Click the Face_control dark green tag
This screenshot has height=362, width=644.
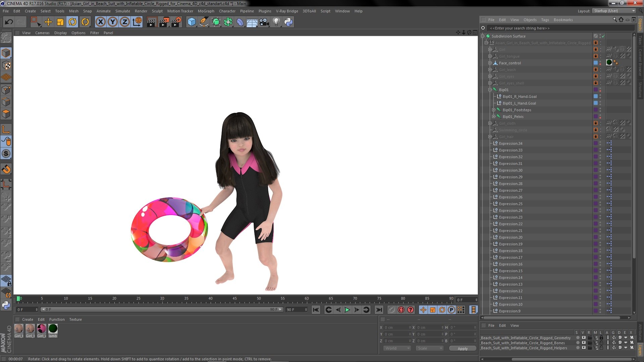(x=609, y=62)
